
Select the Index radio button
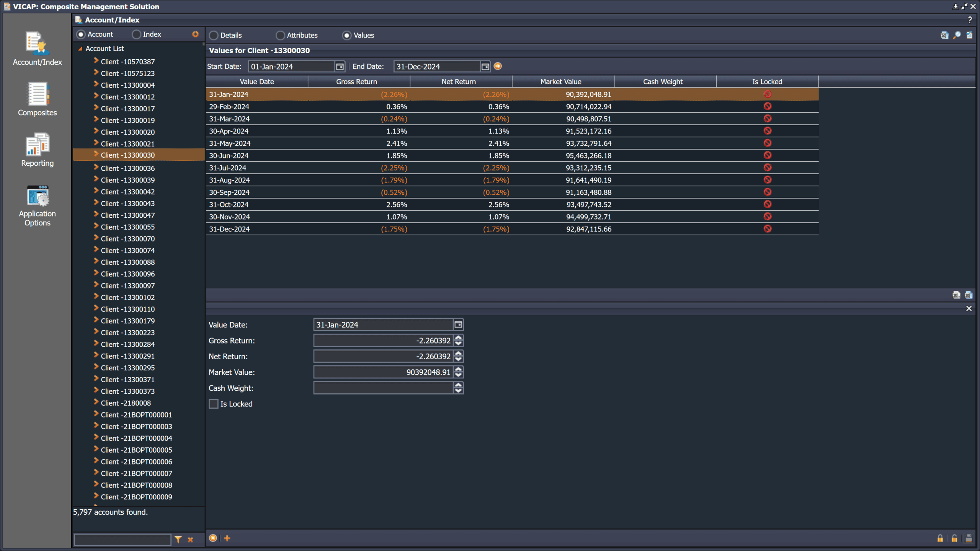(x=136, y=34)
